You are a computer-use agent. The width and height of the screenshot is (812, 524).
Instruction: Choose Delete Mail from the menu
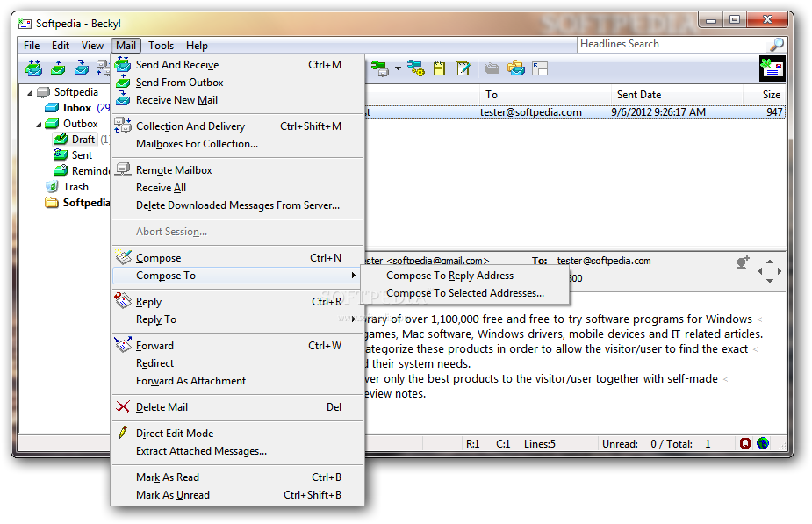tap(237, 407)
